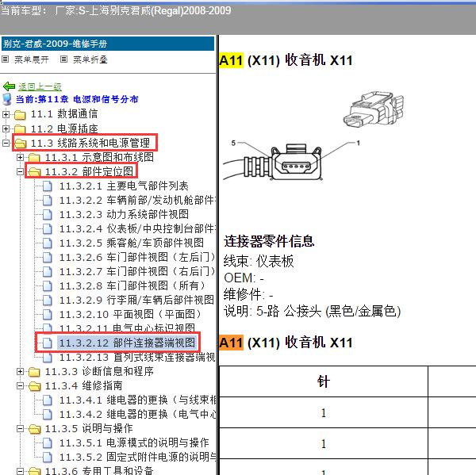Click the folder icon for 11.3.4 维修指南
Screen dimensions: 476x475
click(34, 386)
